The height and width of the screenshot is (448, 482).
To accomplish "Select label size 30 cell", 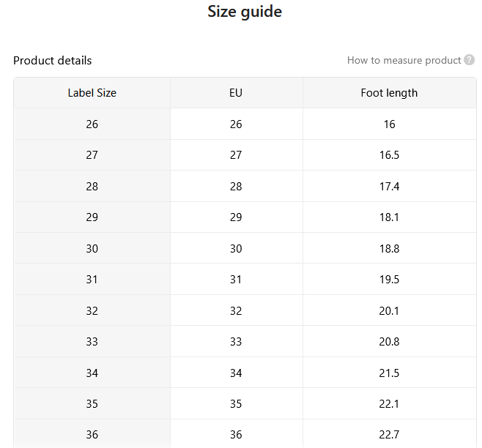I will point(92,249).
